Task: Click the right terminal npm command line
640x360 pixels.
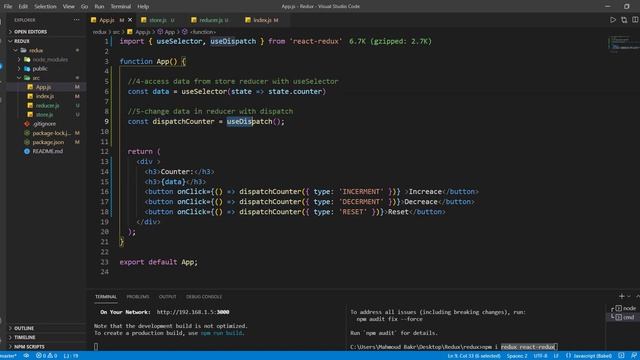Action: [x=453, y=347]
